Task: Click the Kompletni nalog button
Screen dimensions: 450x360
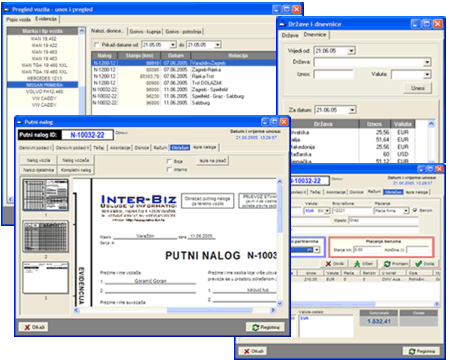Action: pos(76,170)
